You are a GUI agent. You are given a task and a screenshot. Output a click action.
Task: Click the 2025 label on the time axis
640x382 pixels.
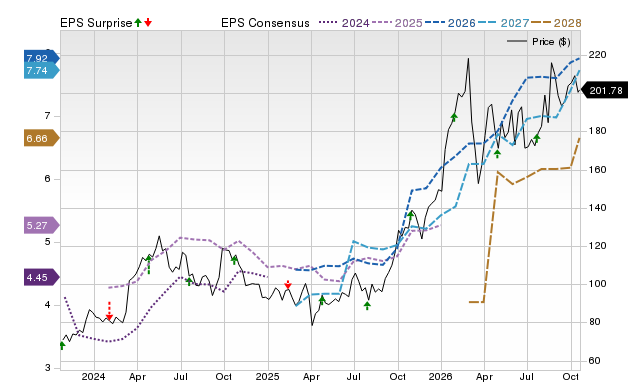(x=267, y=376)
